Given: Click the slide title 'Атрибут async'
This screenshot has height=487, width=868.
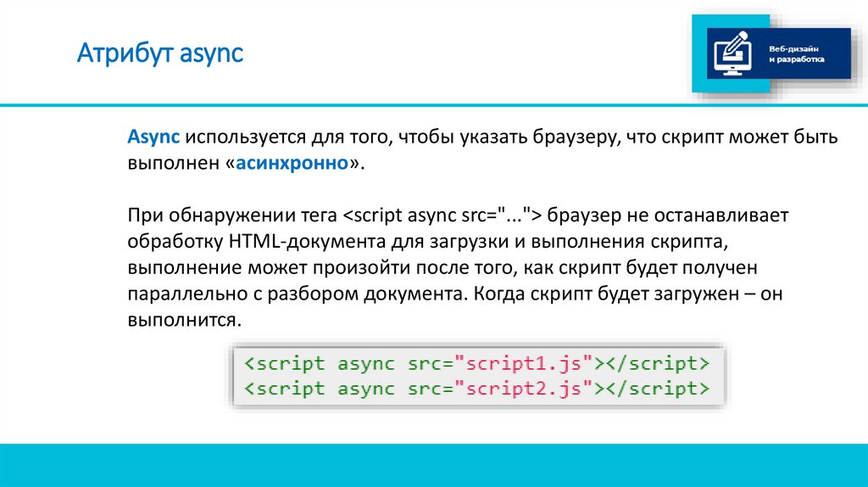Looking at the screenshot, I should pyautogui.click(x=160, y=53).
